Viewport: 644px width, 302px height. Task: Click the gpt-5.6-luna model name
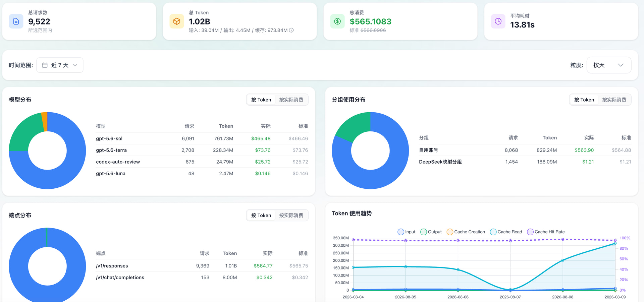click(x=111, y=174)
